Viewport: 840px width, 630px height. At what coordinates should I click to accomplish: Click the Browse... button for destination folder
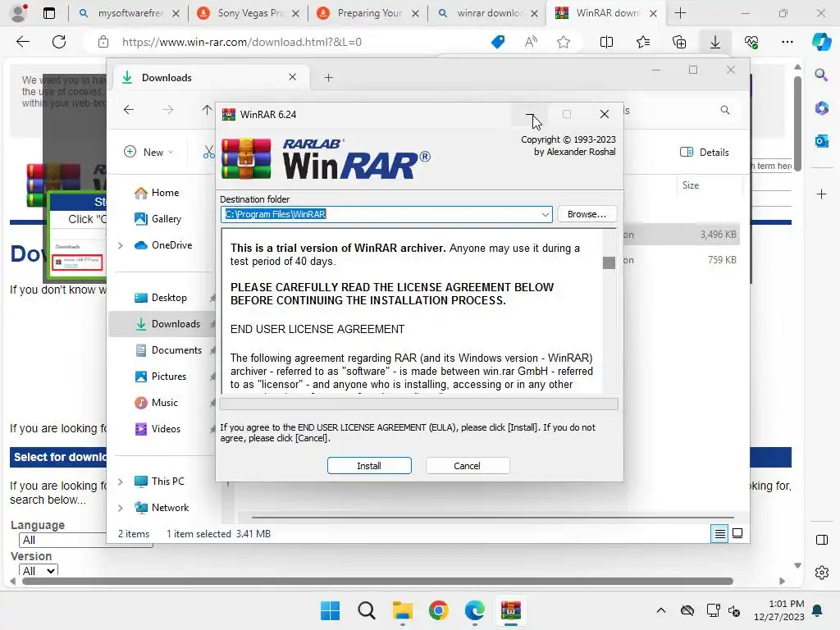coord(587,214)
